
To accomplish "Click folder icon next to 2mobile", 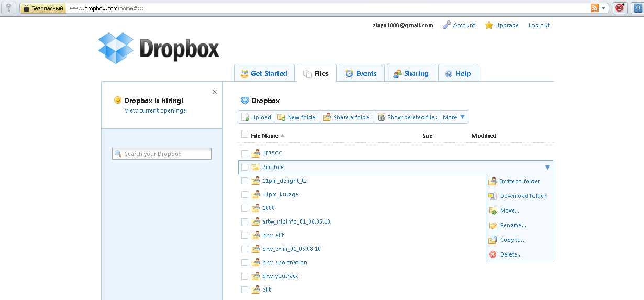I will click(256, 168).
